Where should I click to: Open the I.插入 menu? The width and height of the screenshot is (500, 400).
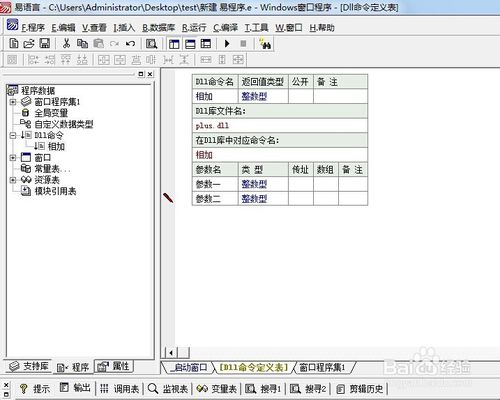124,28
